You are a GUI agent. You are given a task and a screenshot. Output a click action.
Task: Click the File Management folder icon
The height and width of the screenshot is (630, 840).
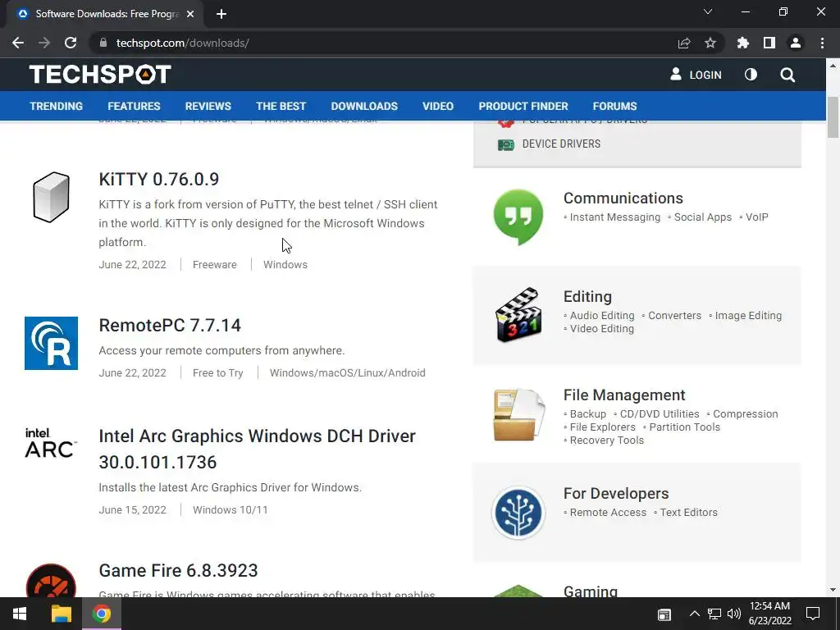tap(519, 414)
